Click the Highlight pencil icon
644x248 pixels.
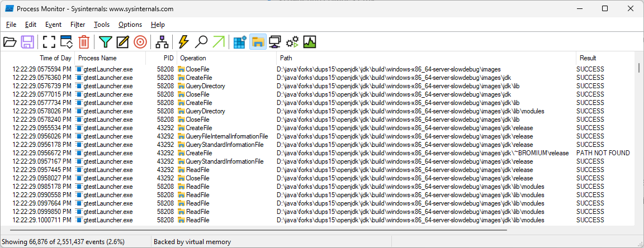122,42
